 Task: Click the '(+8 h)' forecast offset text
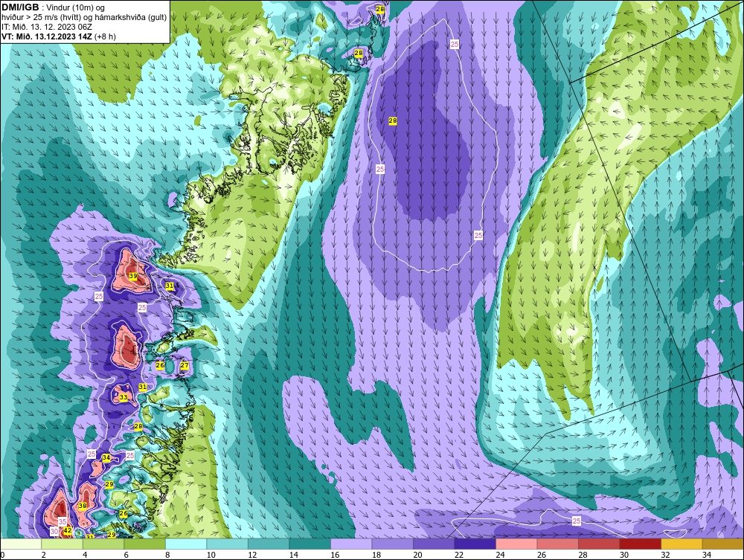(x=105, y=36)
